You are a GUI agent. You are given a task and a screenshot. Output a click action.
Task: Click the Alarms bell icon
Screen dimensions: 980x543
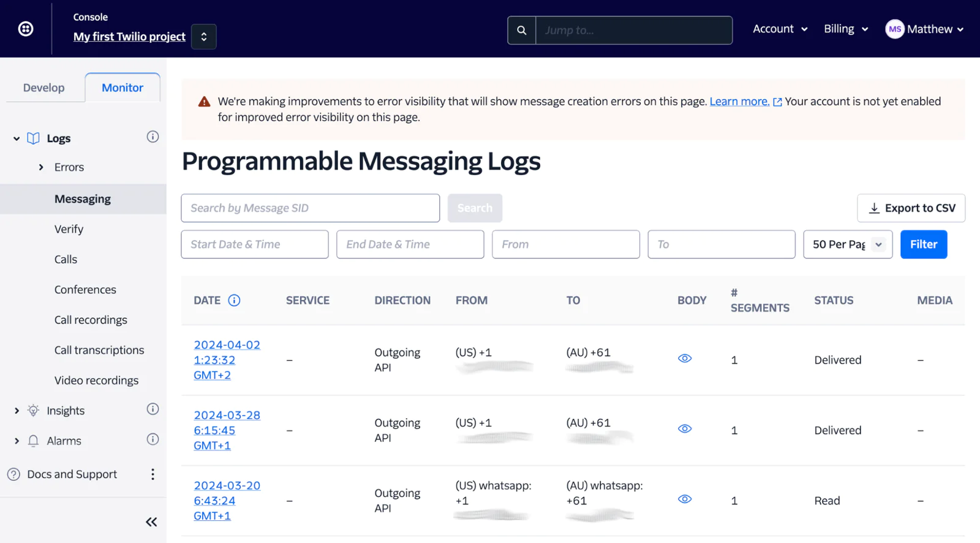coord(33,441)
